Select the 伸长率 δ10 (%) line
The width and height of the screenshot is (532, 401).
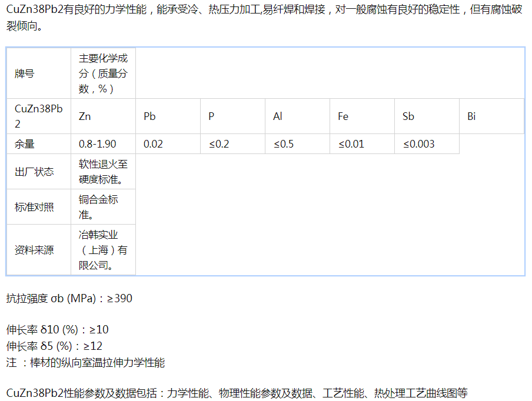click(x=58, y=329)
